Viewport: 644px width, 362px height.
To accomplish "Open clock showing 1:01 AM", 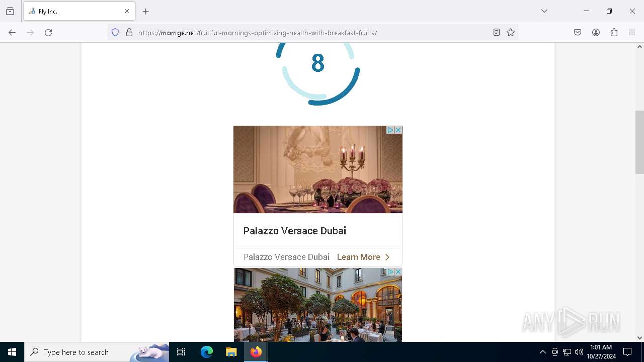I will pos(601,352).
